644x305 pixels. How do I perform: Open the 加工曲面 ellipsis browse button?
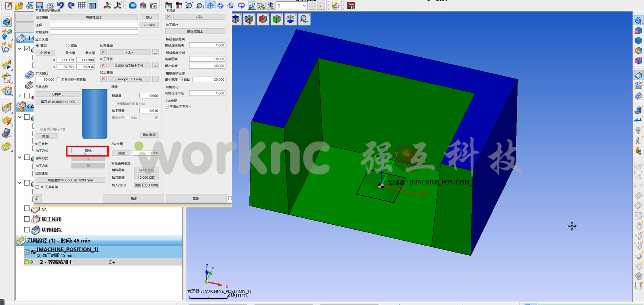click(x=155, y=79)
